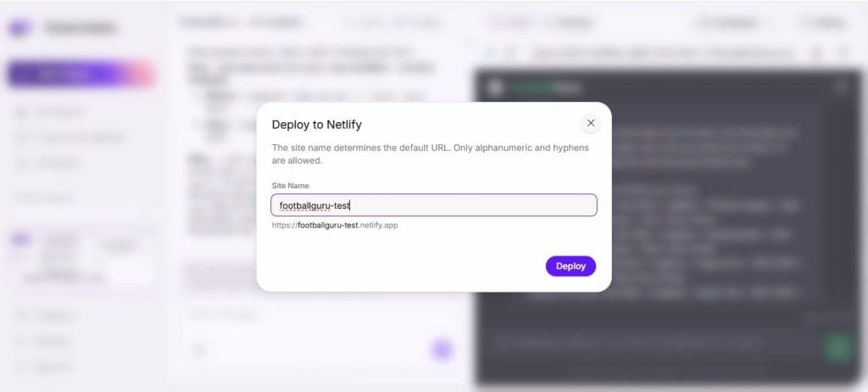This screenshot has width=868, height=392.
Task: Click the first blurred sidebar navigation item
Action: click(52, 112)
